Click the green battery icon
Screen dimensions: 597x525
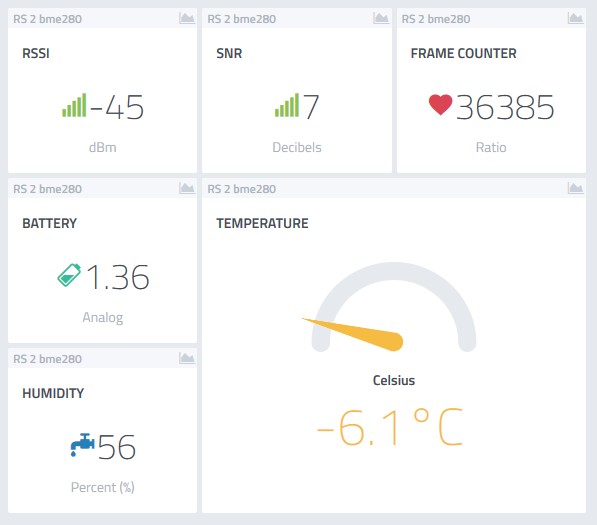pyautogui.click(x=69, y=274)
